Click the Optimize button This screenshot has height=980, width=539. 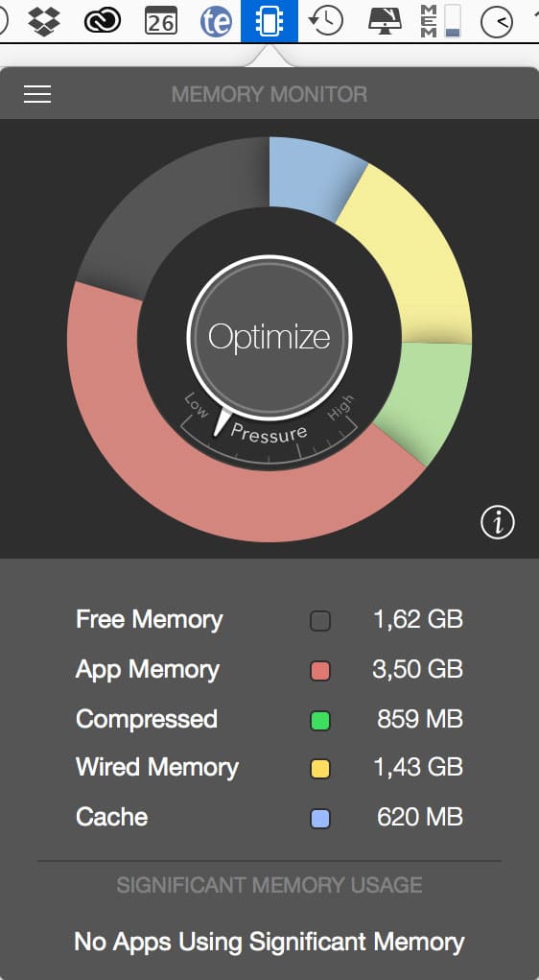click(x=269, y=337)
